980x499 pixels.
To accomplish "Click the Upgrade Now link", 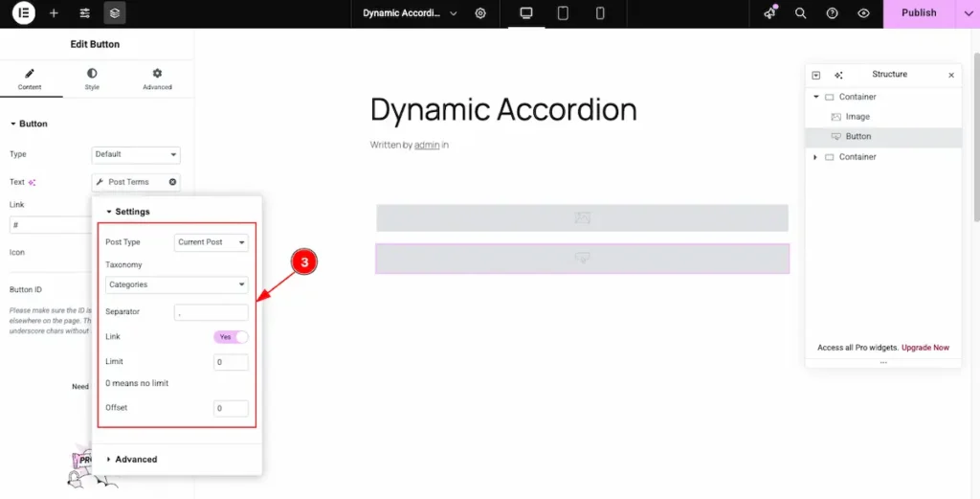I will (926, 348).
